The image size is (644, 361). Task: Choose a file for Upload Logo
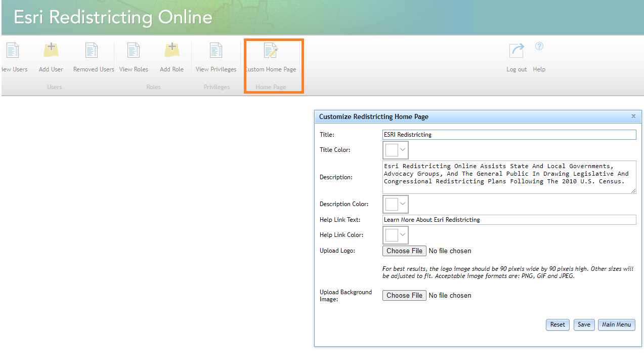tap(405, 251)
